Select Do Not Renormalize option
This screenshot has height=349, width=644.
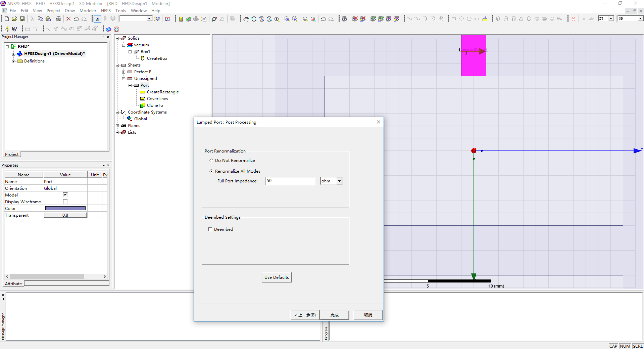pyautogui.click(x=211, y=161)
